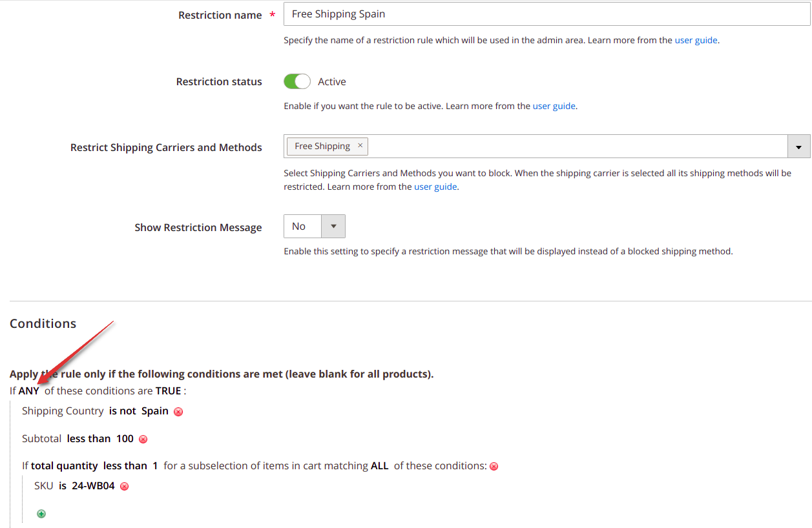
Task: Open user guide link under carriers description
Action: (x=435, y=187)
